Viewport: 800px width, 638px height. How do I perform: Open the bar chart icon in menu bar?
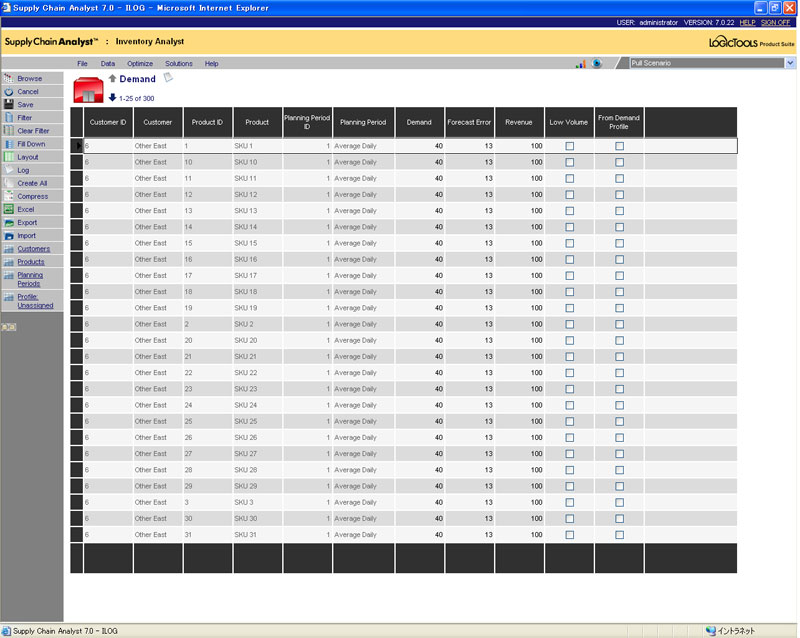pos(581,64)
